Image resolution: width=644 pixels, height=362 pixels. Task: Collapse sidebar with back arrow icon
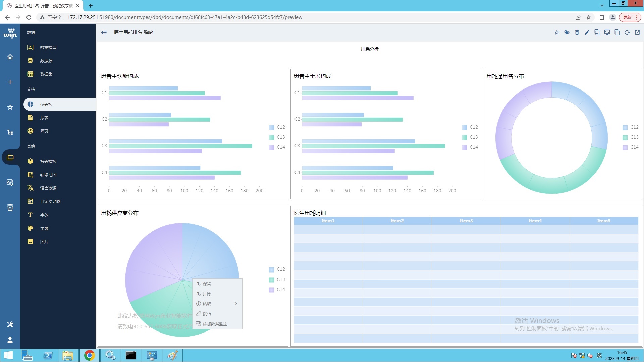104,33
